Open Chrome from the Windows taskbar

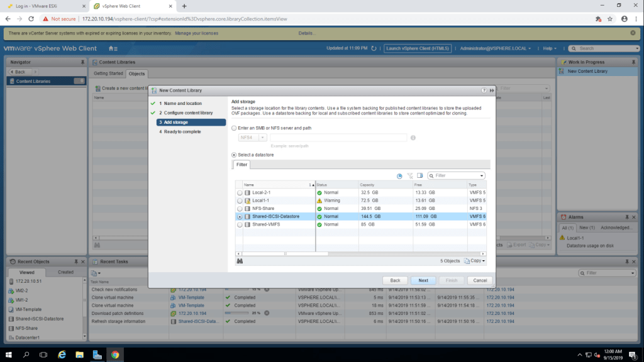[115, 354]
